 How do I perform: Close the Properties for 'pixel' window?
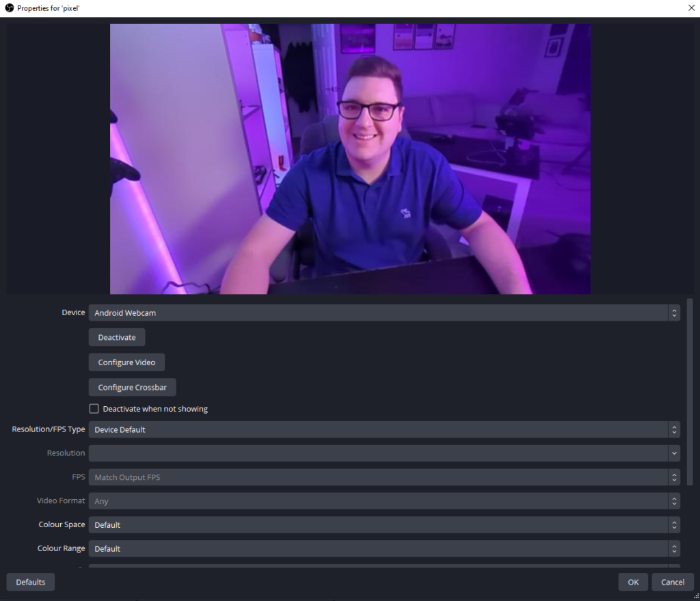[x=690, y=8]
